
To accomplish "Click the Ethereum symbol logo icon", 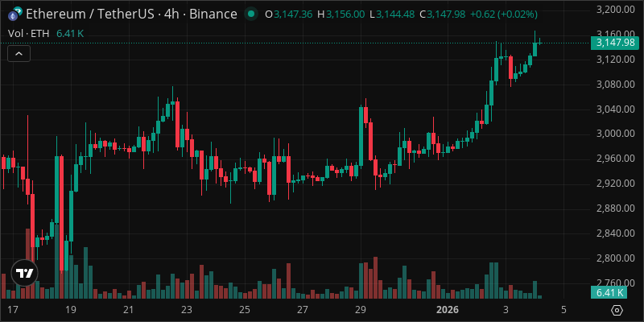I will click(15, 14).
